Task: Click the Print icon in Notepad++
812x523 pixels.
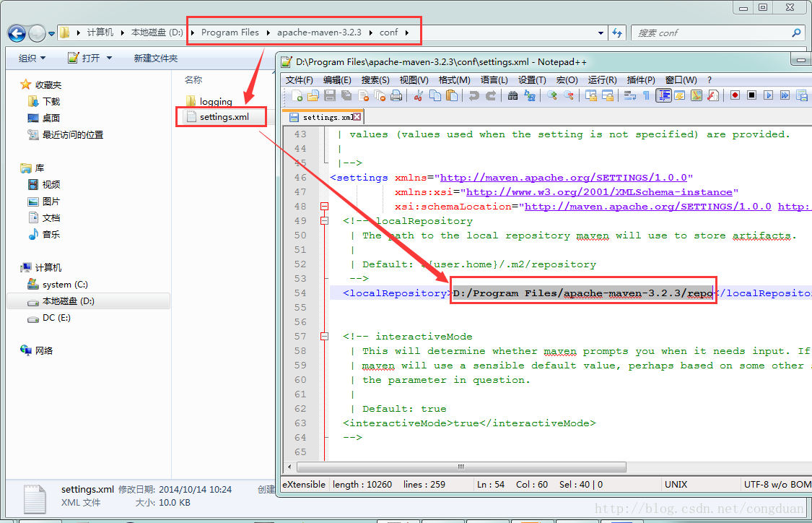Action: (x=396, y=95)
